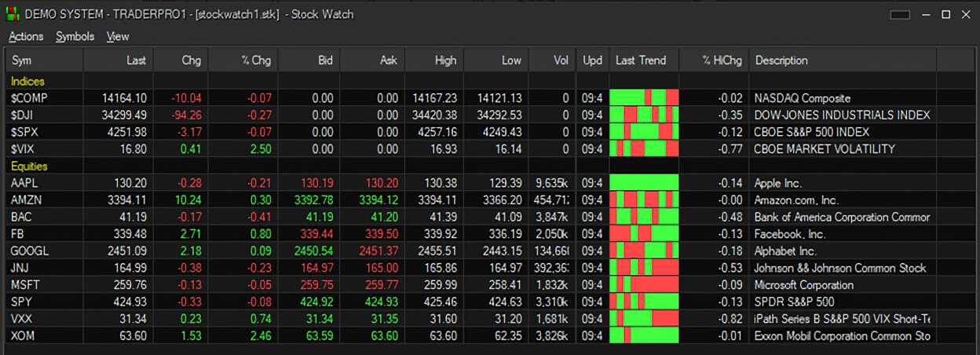This screenshot has width=980, height=355.
Task: Select the $DJI symbol
Action: click(x=22, y=115)
